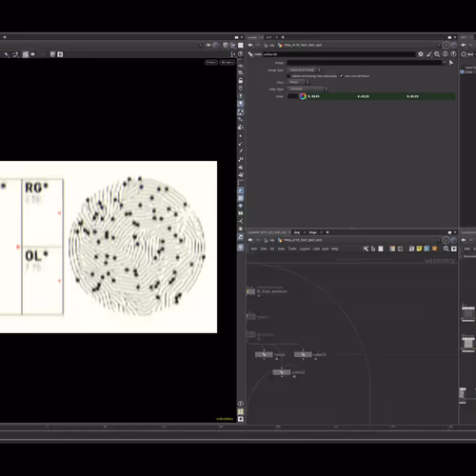Click the Group text input field

[x=365, y=63]
